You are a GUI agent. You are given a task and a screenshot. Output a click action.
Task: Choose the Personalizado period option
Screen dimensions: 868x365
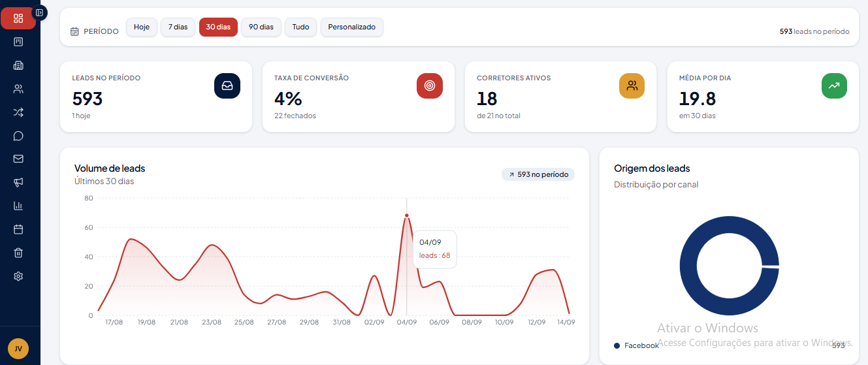pos(352,27)
